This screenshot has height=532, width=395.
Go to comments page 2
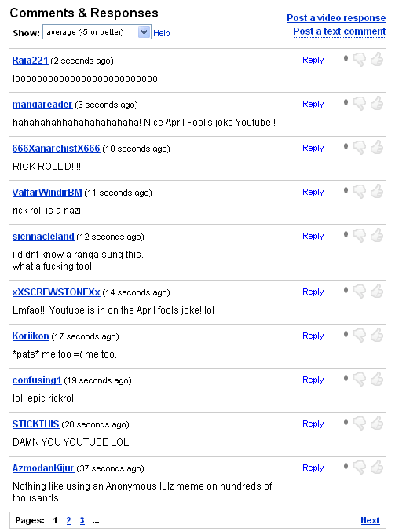coord(69,520)
